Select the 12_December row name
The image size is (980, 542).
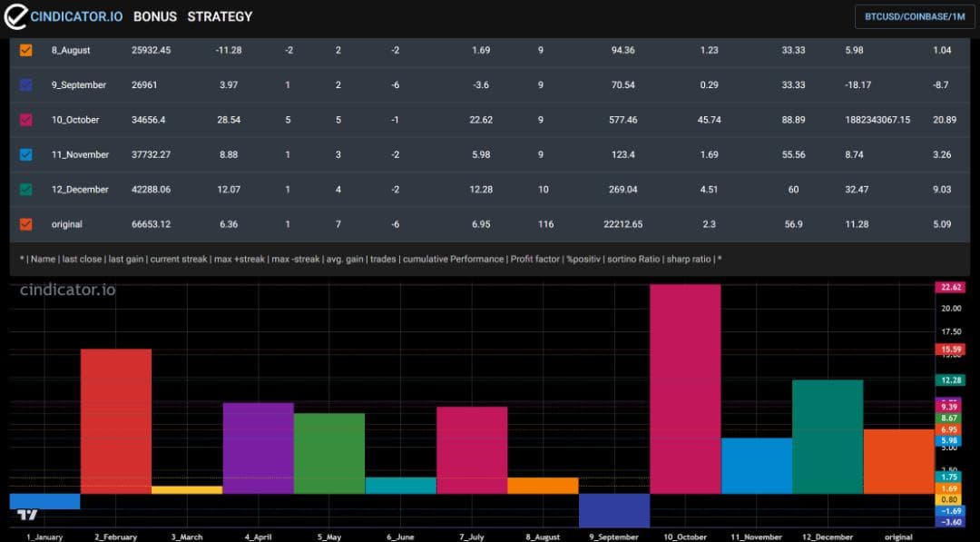[x=80, y=190]
